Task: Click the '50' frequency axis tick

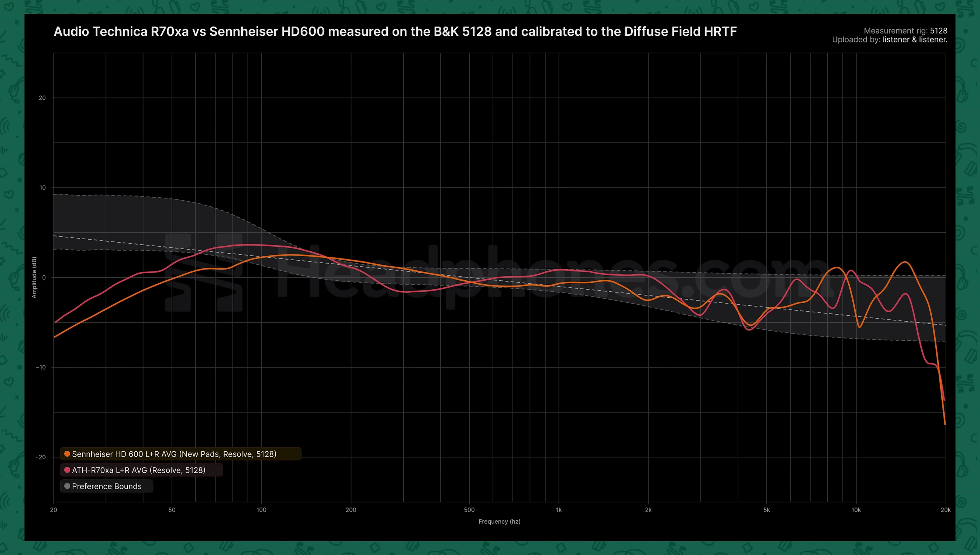Action: tap(172, 510)
